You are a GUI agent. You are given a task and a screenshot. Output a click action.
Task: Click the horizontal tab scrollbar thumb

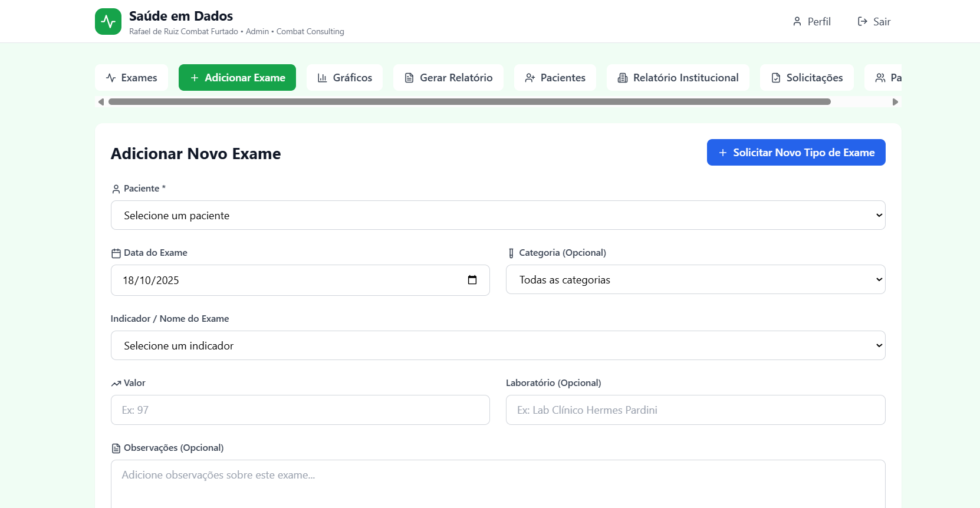coord(469,102)
